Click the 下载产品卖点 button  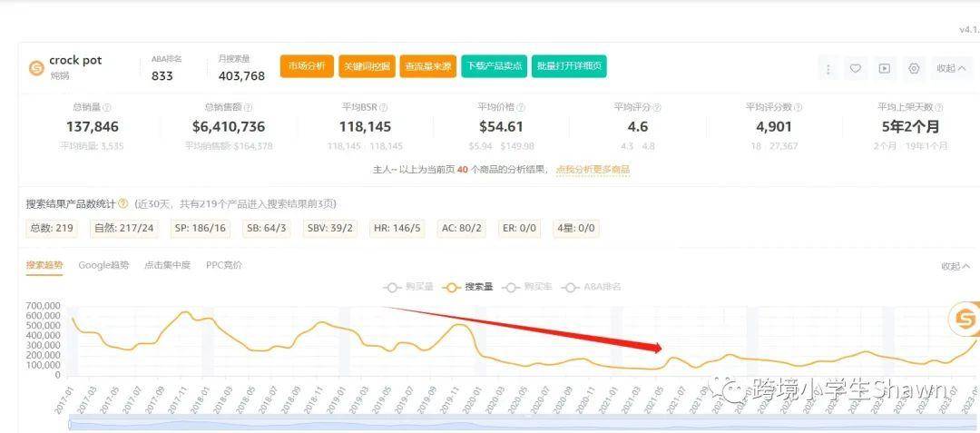pos(495,66)
